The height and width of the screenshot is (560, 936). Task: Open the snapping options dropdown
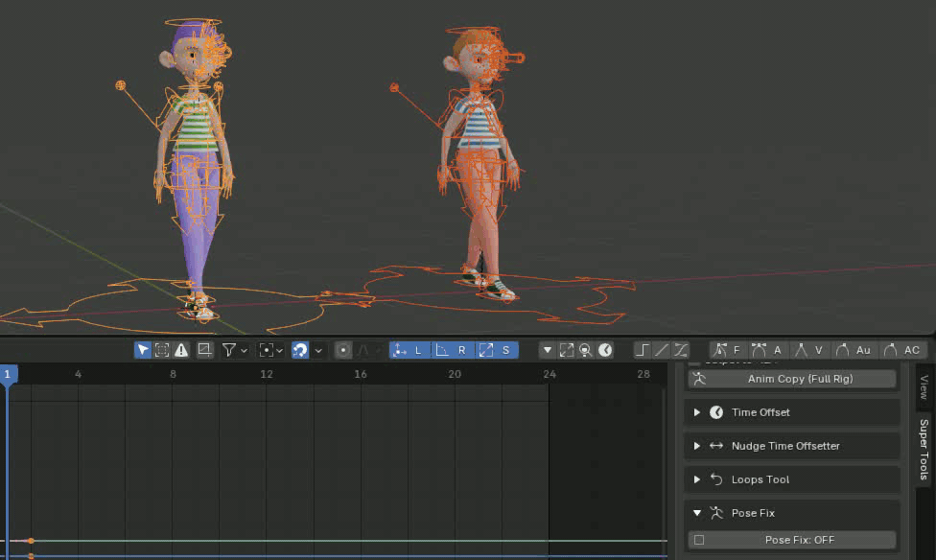coord(318,350)
